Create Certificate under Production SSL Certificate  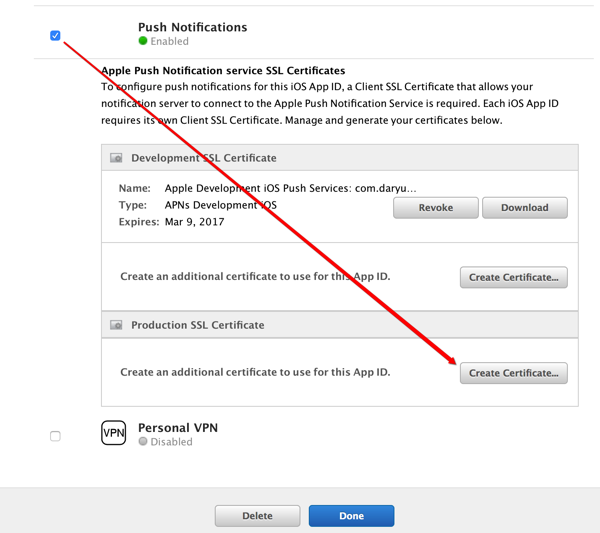click(x=513, y=373)
